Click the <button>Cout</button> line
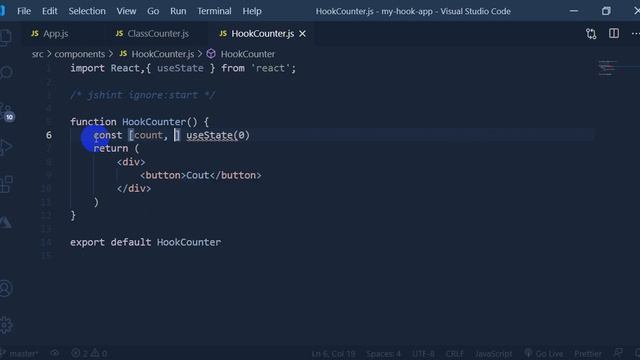The width and height of the screenshot is (640, 360). (x=200, y=175)
